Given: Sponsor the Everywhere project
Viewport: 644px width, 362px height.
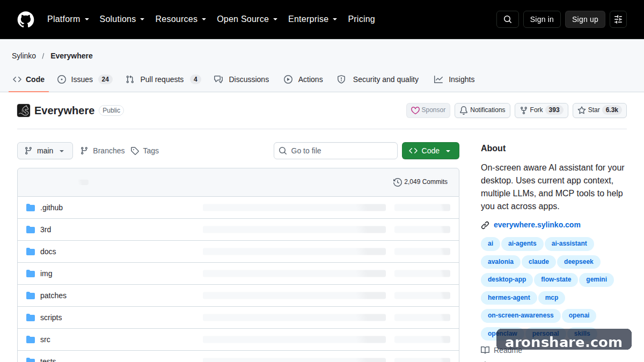Looking at the screenshot, I should [428, 110].
